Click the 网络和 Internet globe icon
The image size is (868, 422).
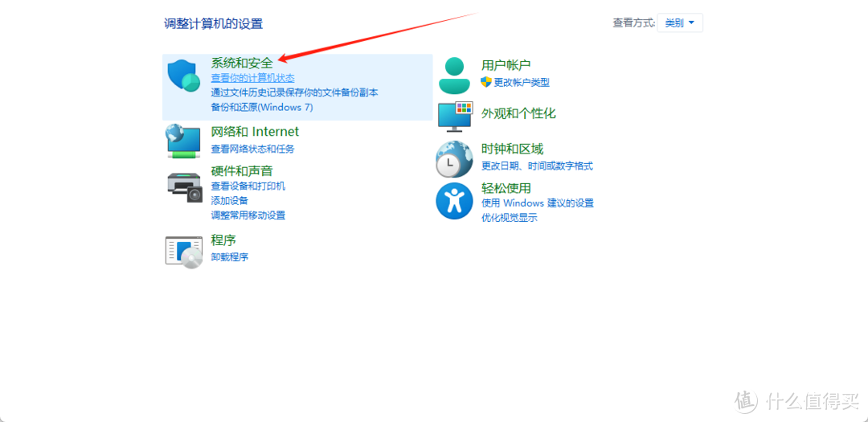point(183,141)
